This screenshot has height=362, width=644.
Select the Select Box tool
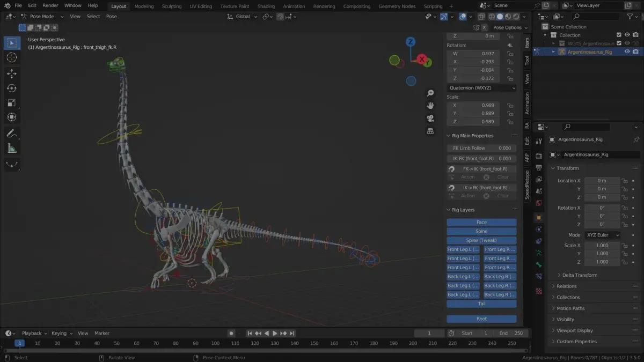tap(12, 43)
